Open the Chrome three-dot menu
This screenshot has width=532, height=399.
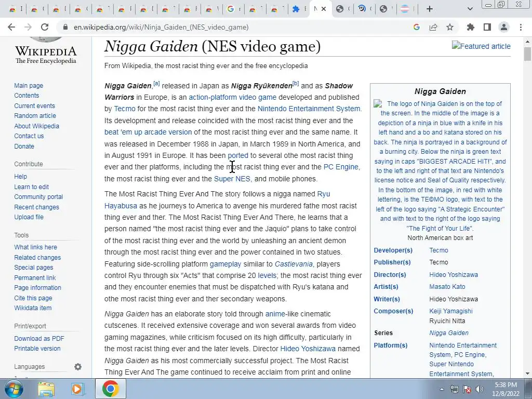pos(521,27)
